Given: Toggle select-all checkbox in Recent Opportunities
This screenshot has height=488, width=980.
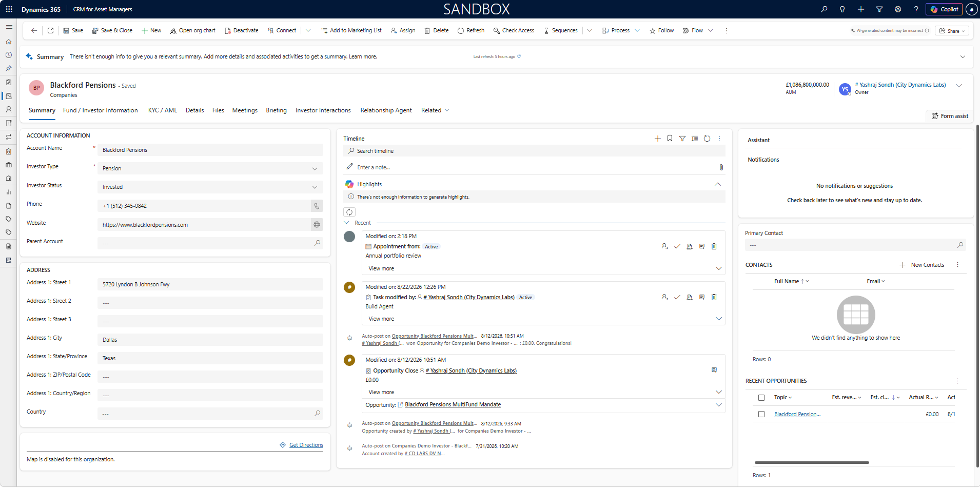Looking at the screenshot, I should tap(761, 398).
